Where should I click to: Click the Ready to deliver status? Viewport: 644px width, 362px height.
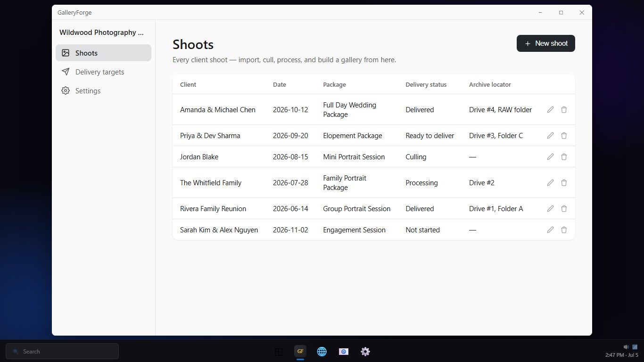click(x=429, y=135)
